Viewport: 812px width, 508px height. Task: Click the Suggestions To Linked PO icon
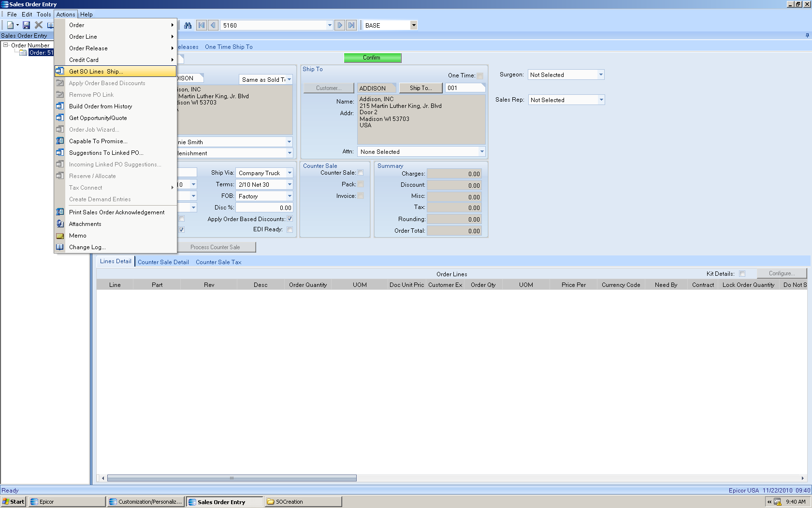point(60,152)
